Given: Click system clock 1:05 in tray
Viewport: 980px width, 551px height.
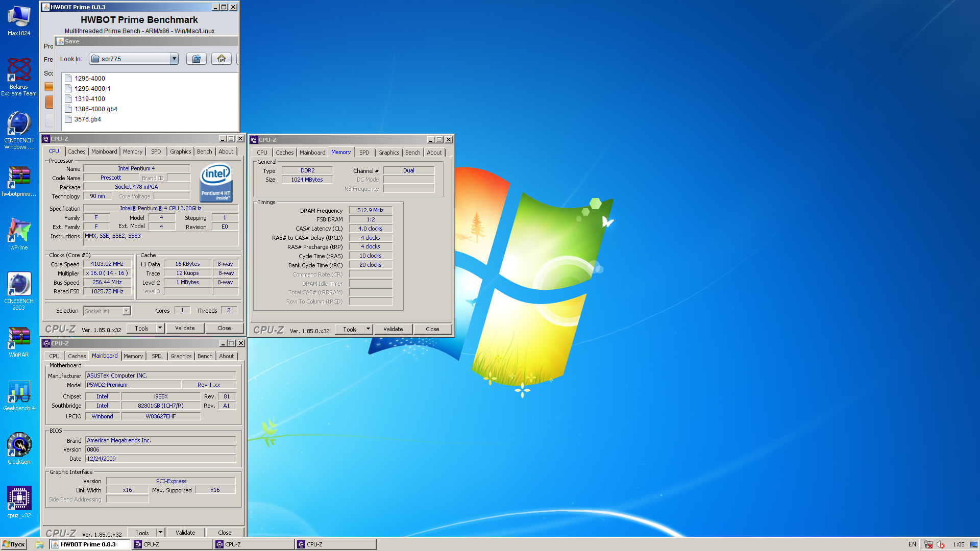Looking at the screenshot, I should pyautogui.click(x=959, y=544).
